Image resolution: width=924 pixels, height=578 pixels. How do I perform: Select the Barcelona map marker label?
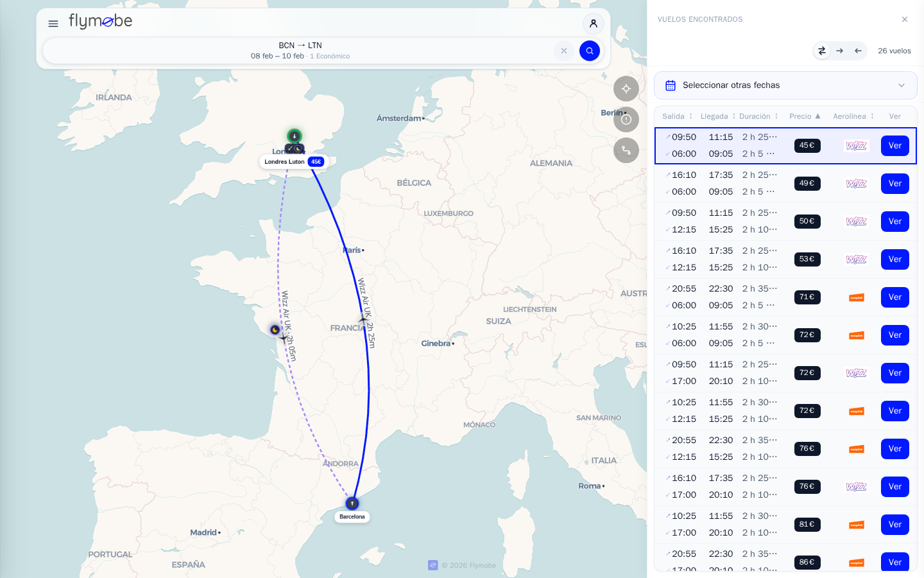coord(352,516)
